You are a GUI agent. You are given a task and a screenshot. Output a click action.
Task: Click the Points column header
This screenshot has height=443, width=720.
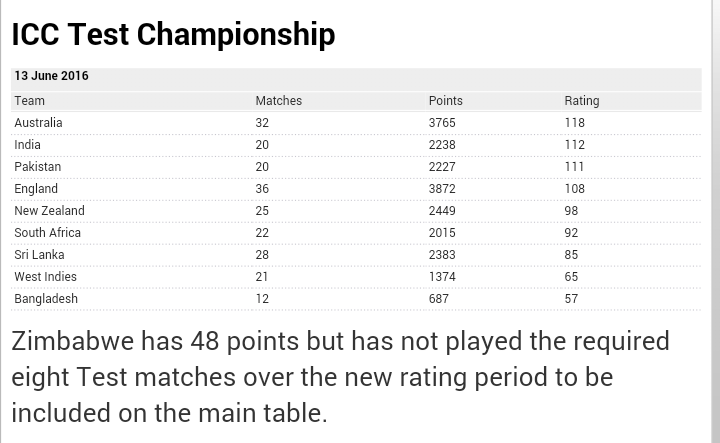[x=445, y=101]
